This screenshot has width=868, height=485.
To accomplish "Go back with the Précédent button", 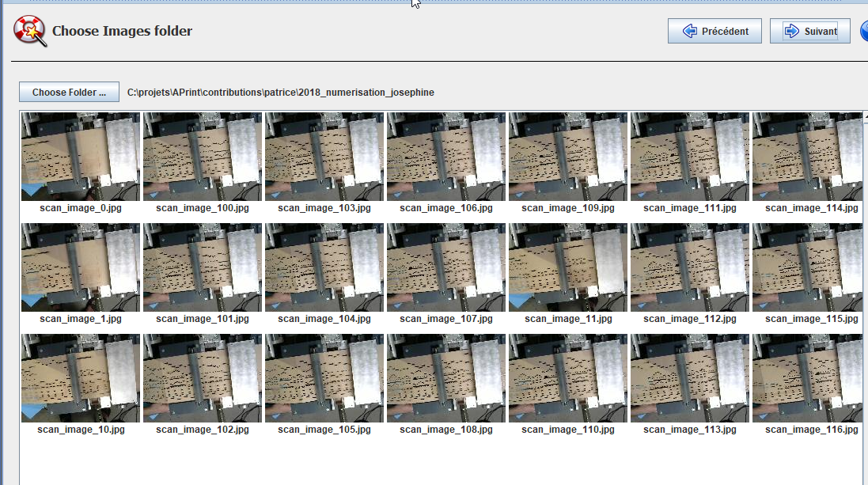I will coord(714,32).
